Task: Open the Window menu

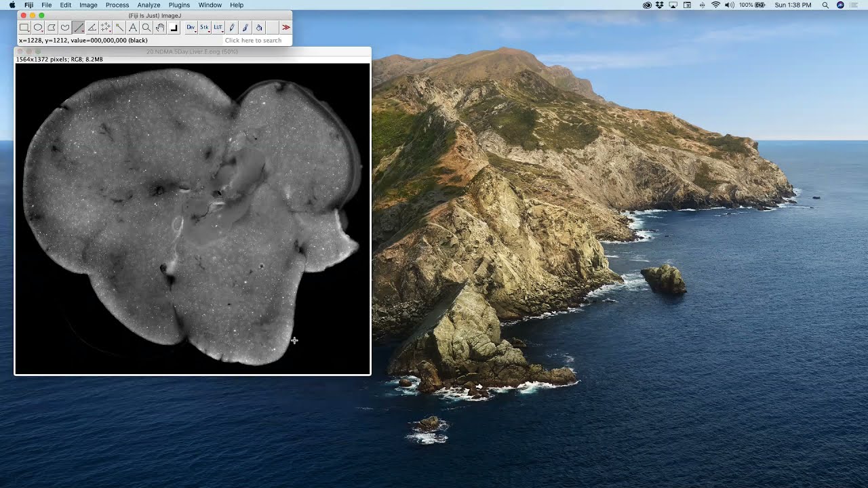Action: point(210,5)
